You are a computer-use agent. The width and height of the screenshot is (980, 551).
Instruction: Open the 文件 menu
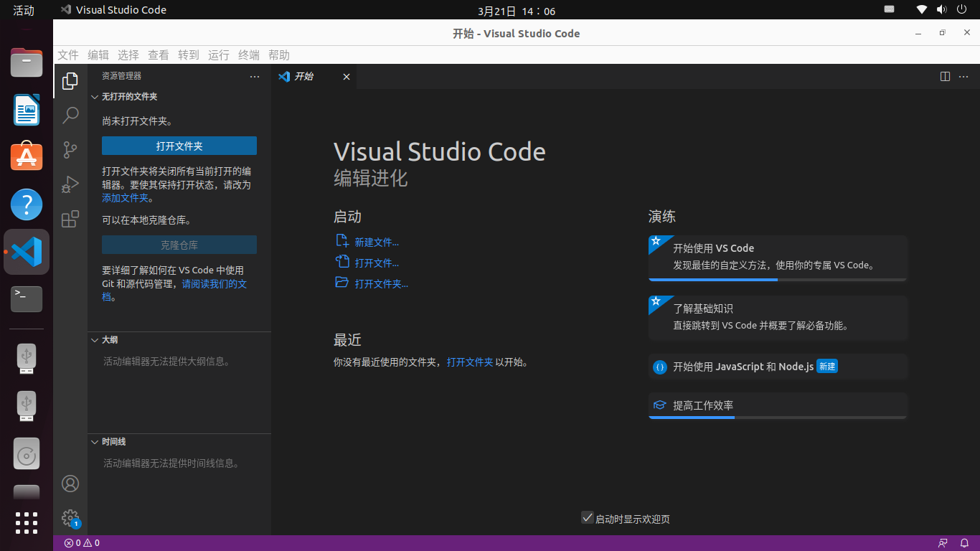[68, 55]
